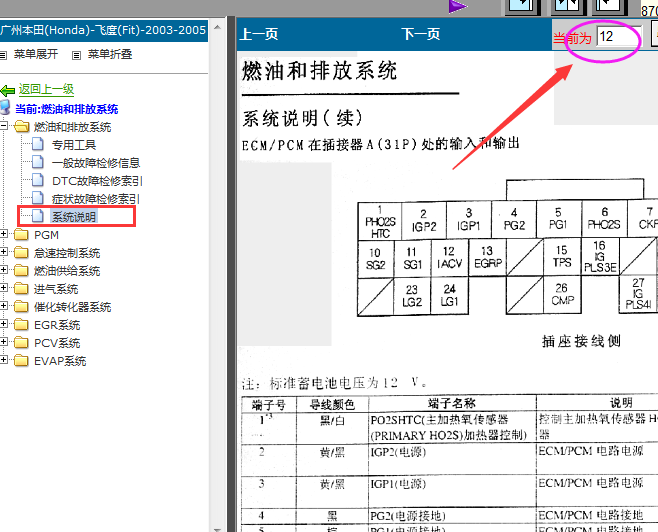Click connector cell 23 LG2
The height and width of the screenshot is (532, 658).
click(412, 296)
